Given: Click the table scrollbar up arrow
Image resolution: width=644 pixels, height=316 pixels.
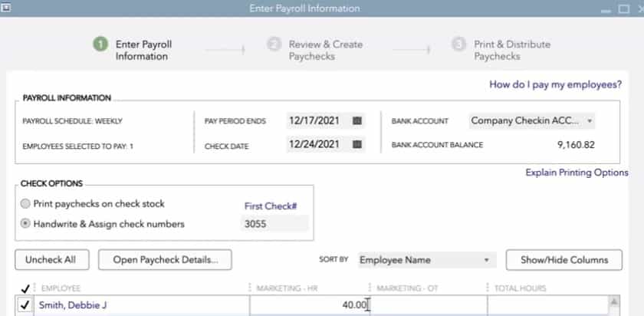Looking at the screenshot, I should point(614,302).
